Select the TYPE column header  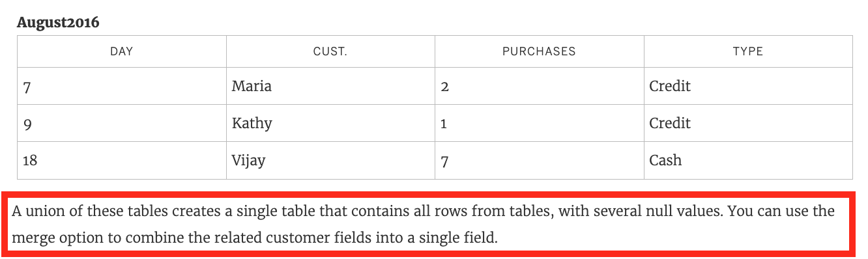[x=748, y=51]
